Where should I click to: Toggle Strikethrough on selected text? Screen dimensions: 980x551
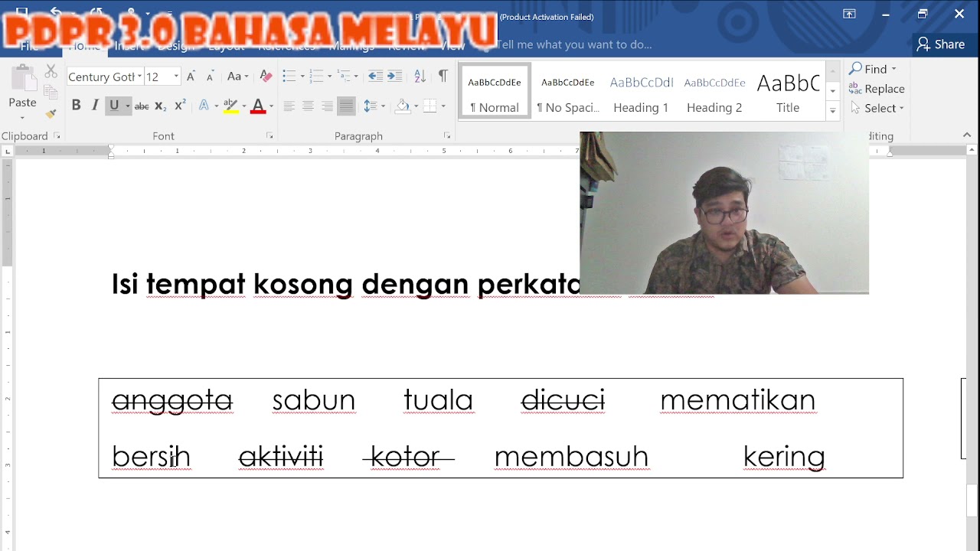(142, 106)
